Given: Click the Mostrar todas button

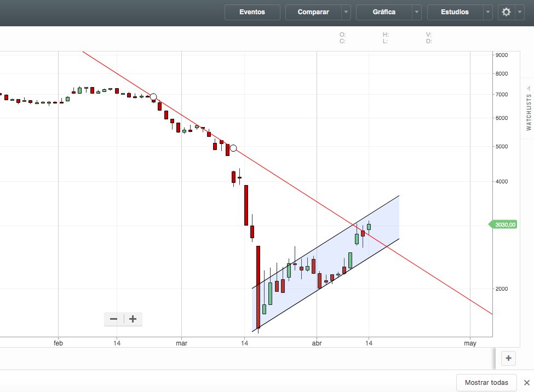Looking at the screenshot, I should click(486, 383).
